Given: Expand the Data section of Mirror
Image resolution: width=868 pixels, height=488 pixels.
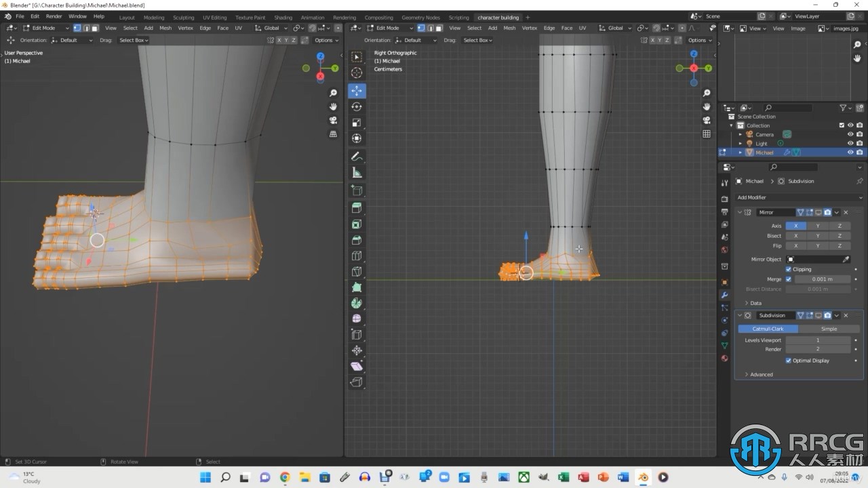Looking at the screenshot, I should pyautogui.click(x=753, y=303).
